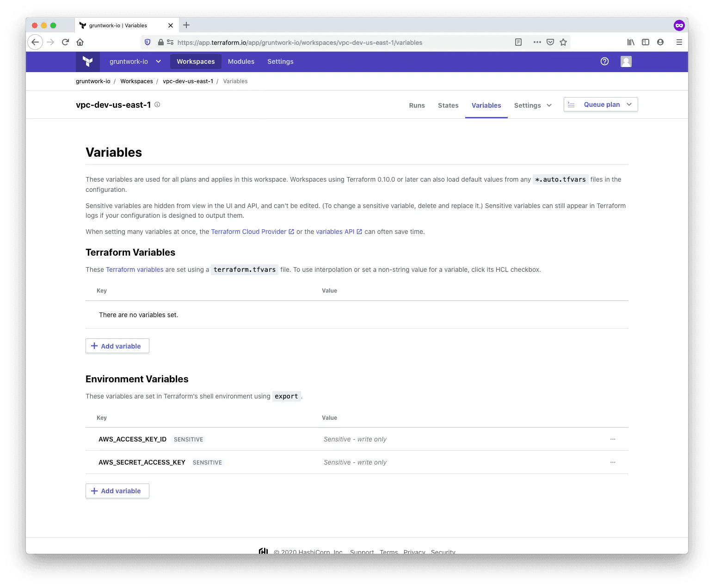Open Settings in top navigation
Screen dimensions: 714x588
(x=280, y=61)
